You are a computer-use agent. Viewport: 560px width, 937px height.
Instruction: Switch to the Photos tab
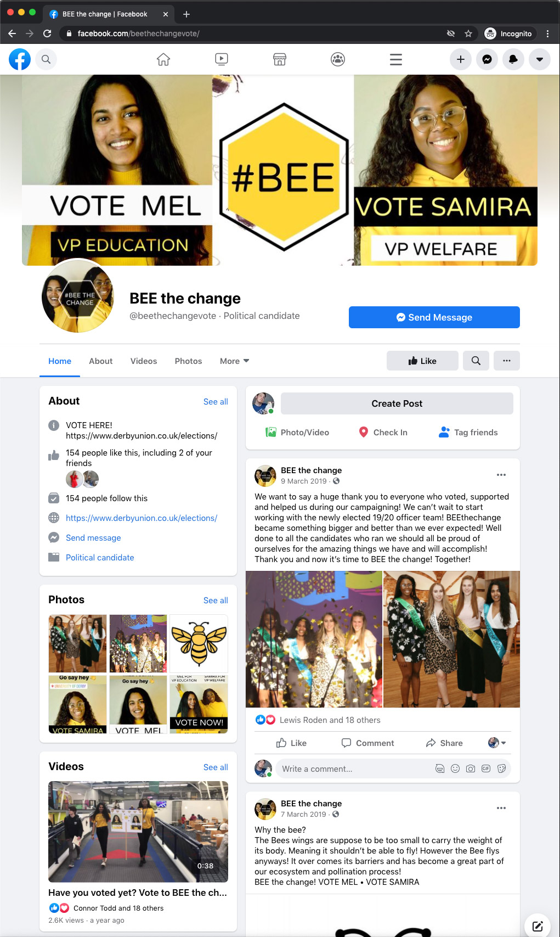[x=188, y=361]
